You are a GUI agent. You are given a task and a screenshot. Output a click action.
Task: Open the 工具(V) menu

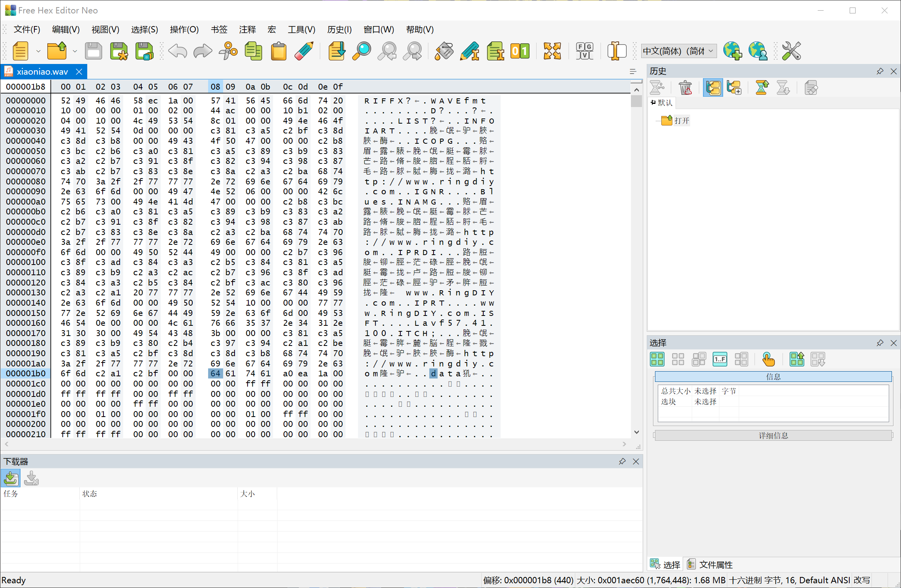point(301,30)
